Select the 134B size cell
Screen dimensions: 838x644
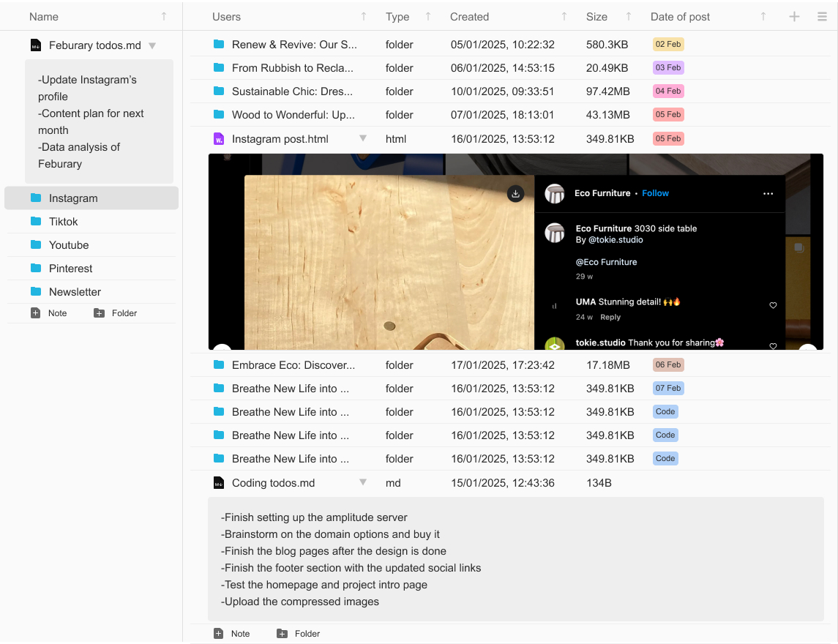(x=599, y=483)
